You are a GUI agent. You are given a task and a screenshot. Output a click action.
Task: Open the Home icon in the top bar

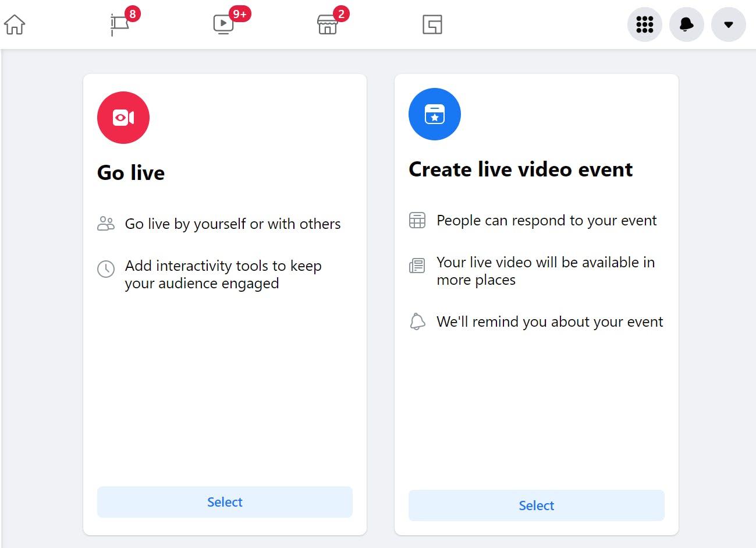15,24
